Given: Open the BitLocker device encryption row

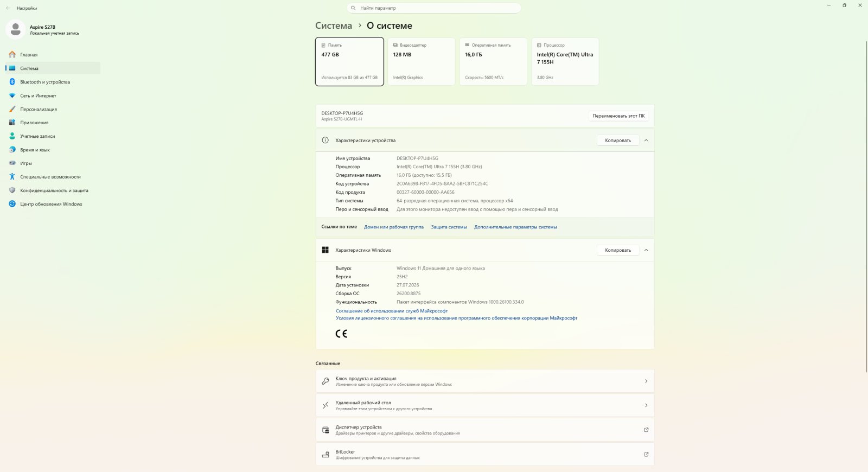Looking at the screenshot, I should point(485,455).
